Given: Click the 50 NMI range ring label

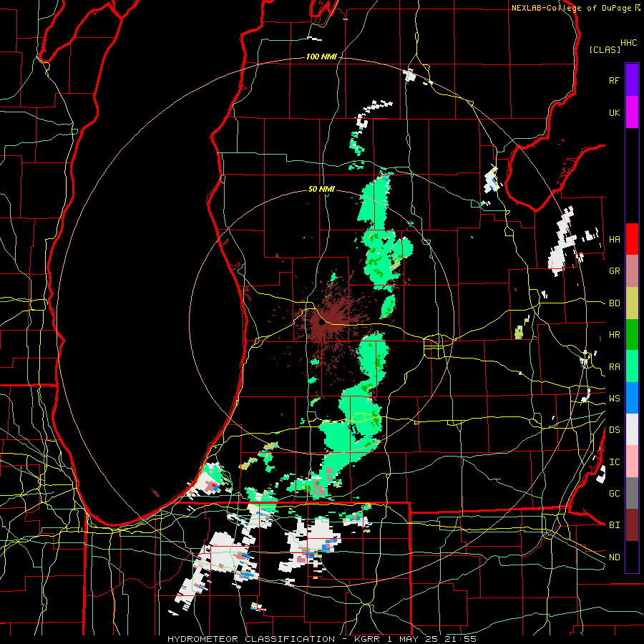Looking at the screenshot, I should click(321, 189).
